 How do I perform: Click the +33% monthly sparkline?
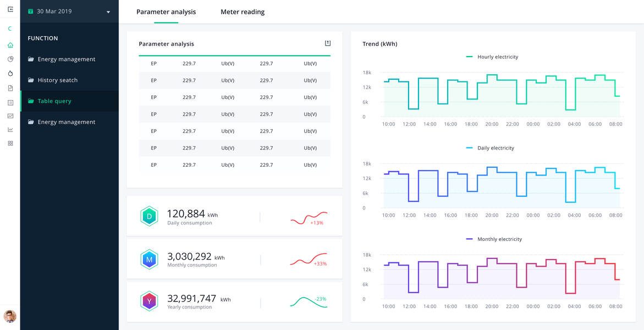[309, 261]
